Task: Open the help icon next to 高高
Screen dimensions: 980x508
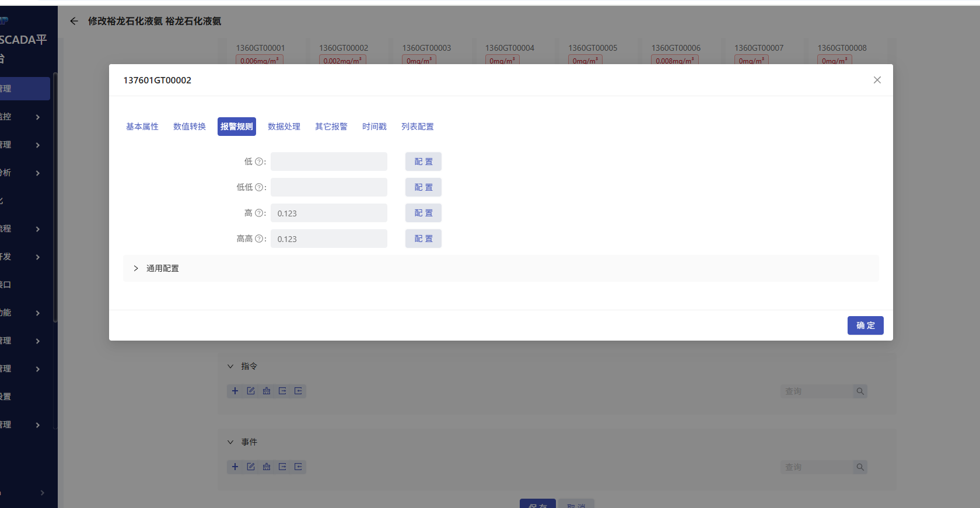Action: tap(260, 239)
